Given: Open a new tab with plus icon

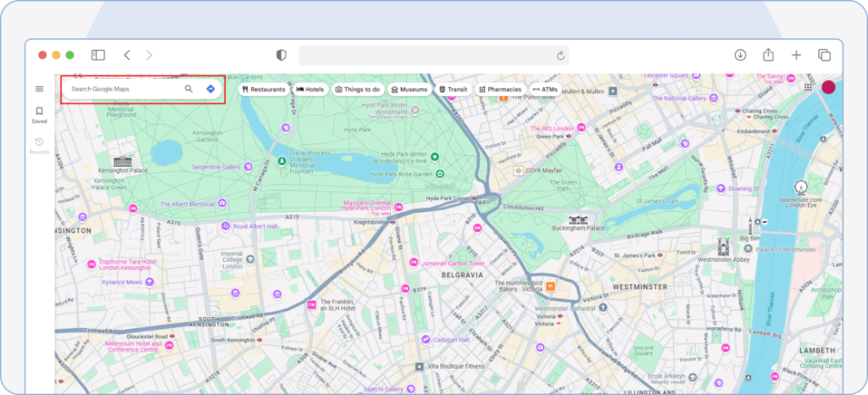Looking at the screenshot, I should 796,55.
